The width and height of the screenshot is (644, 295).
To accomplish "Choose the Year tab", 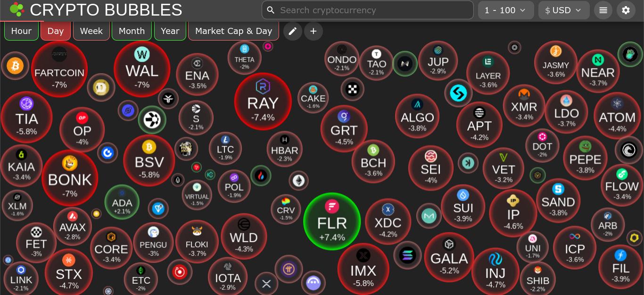I will click(x=170, y=31).
